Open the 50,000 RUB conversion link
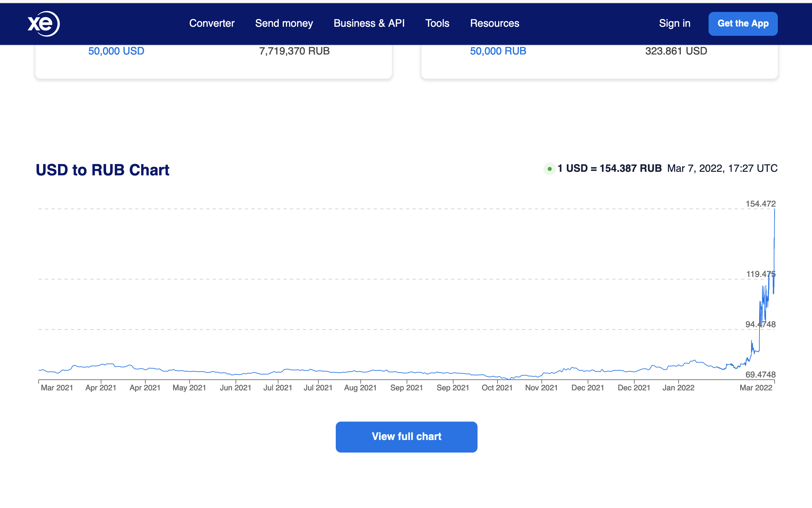Viewport: 812px width, 508px height. 498,51
